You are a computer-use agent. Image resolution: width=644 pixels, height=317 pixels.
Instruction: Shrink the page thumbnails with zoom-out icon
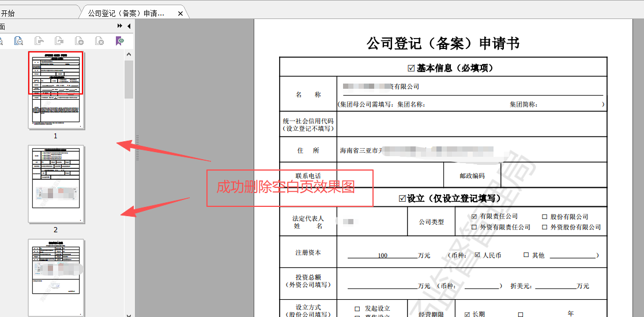pos(18,41)
